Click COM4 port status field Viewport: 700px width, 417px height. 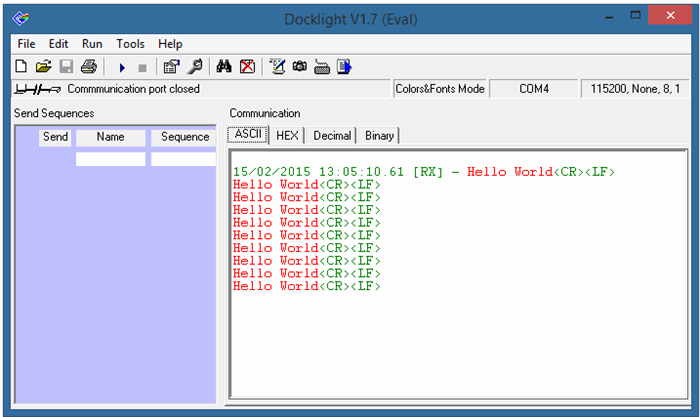tap(533, 89)
